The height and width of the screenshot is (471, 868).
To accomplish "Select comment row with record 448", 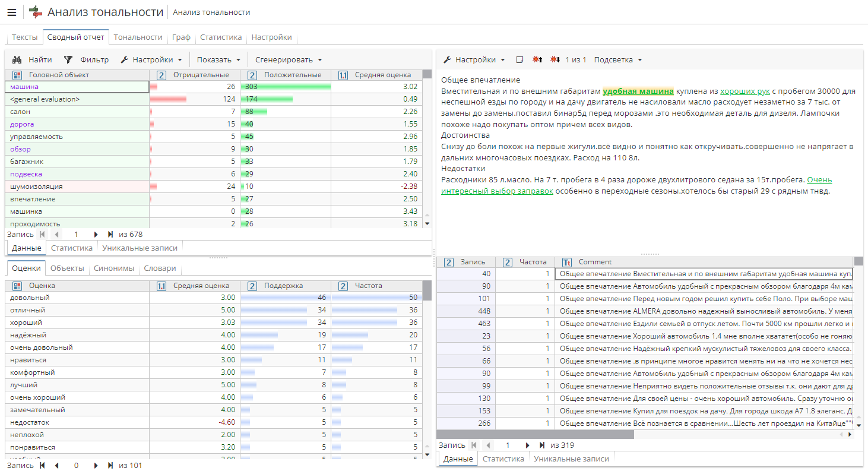I will (x=645, y=311).
